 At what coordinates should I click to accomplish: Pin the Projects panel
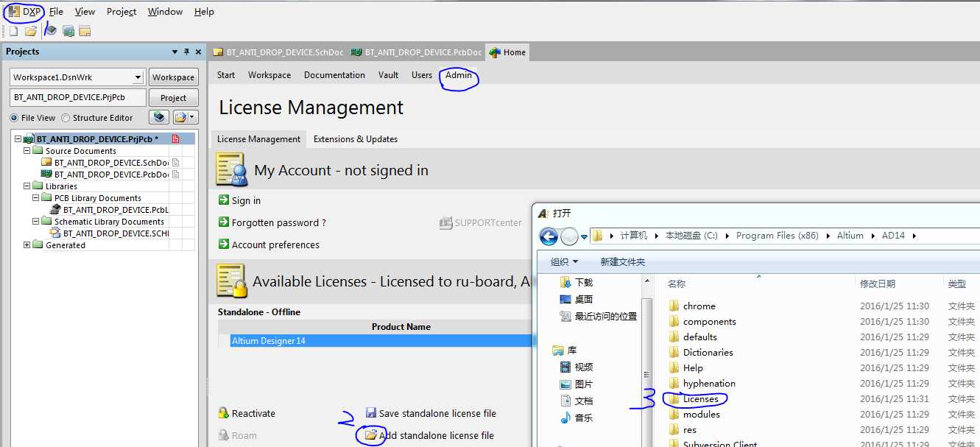[186, 52]
